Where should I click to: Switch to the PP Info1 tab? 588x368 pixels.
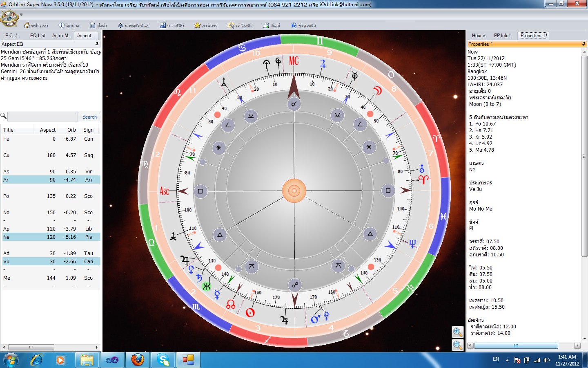[x=502, y=36]
